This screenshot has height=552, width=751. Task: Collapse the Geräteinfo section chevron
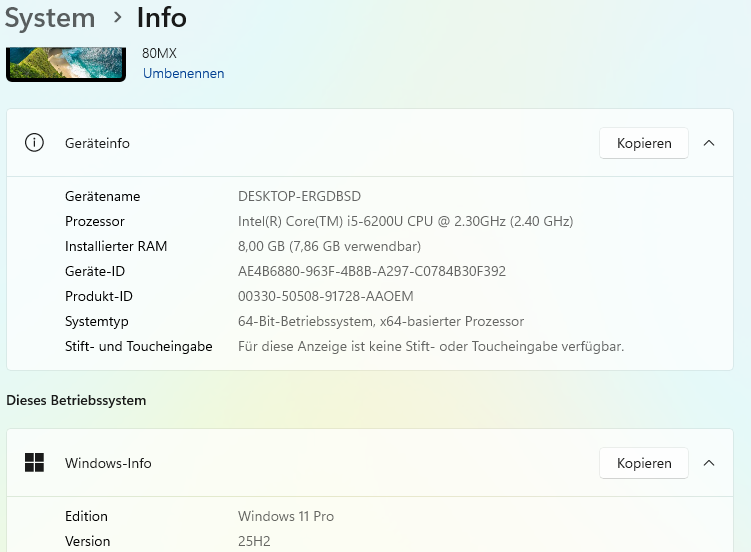(x=709, y=143)
